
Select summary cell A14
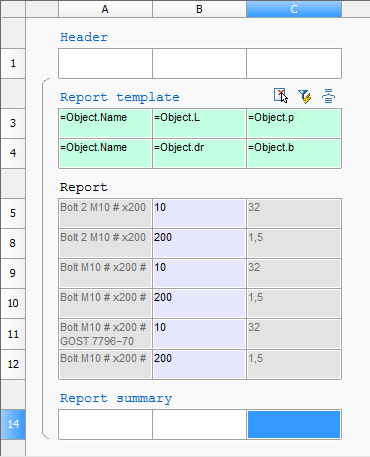[105, 424]
